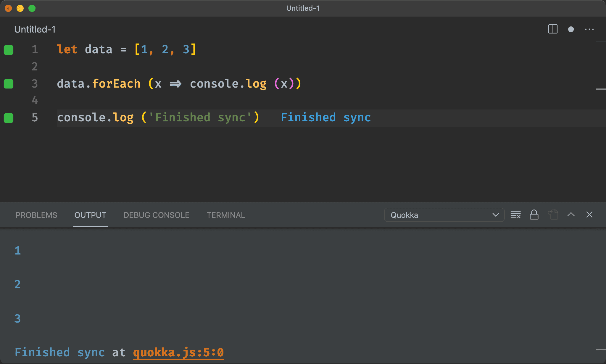Click the green coverage indicator on line 5
The width and height of the screenshot is (606, 364).
point(9,118)
